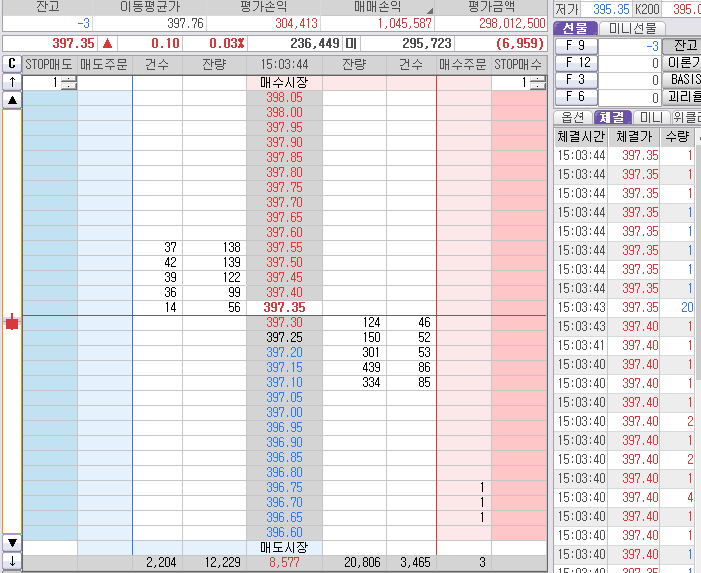
Task: Switch to the 선물 tab
Action: tap(575, 28)
